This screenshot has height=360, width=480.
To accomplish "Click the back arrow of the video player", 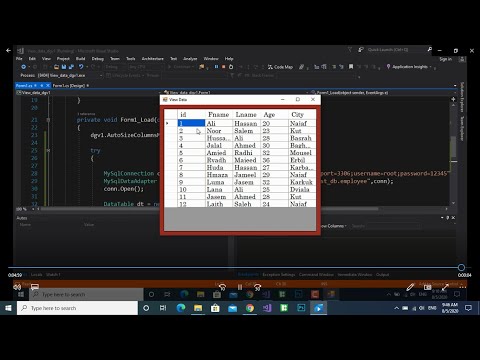I will (x=8, y=51).
